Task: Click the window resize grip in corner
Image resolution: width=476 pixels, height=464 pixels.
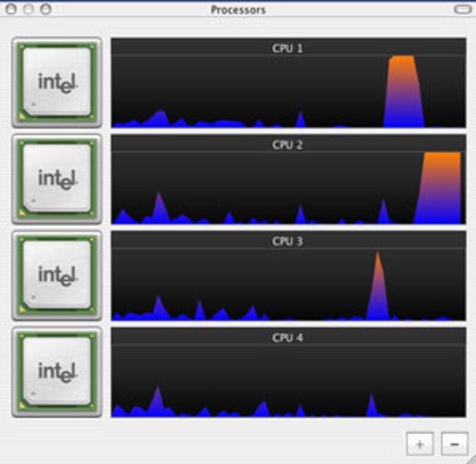Action: point(469,457)
